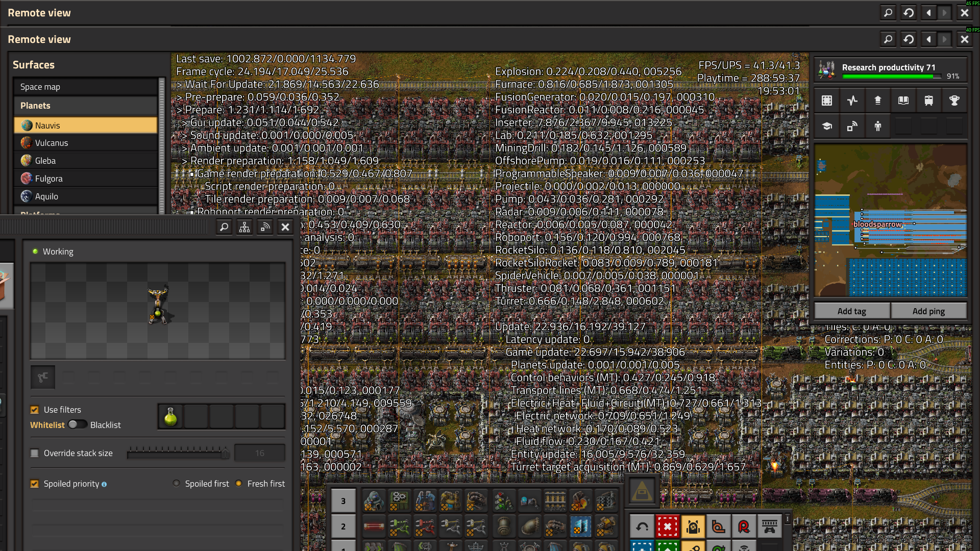Image resolution: width=980 pixels, height=551 pixels.
Task: Select the Fresh first radio option
Action: [238, 483]
